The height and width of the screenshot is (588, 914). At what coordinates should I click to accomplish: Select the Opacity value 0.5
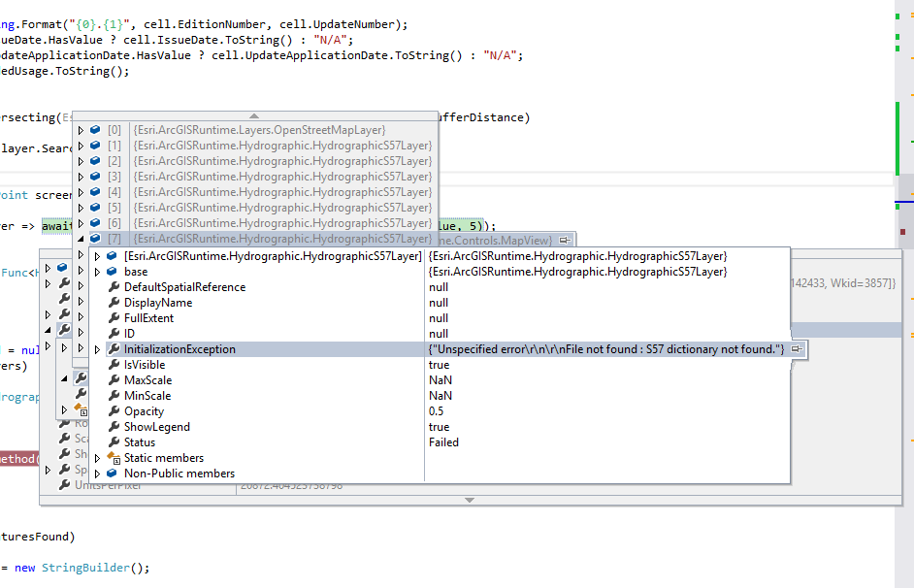(x=436, y=411)
